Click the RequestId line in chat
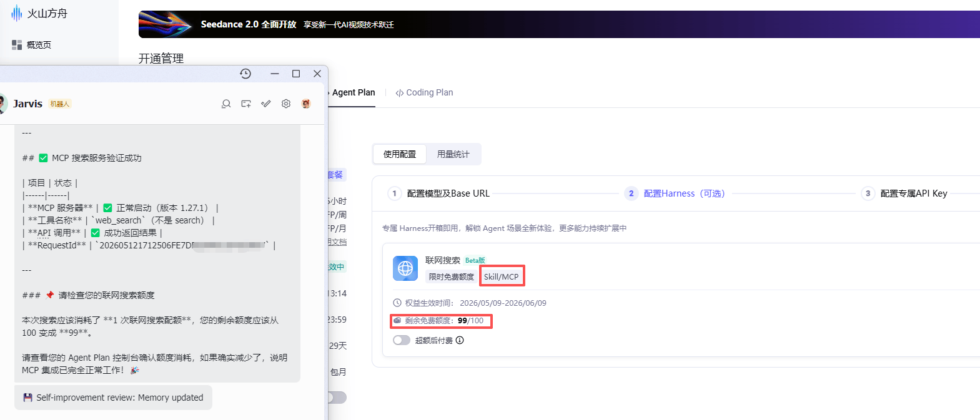980x420 pixels. [149, 245]
